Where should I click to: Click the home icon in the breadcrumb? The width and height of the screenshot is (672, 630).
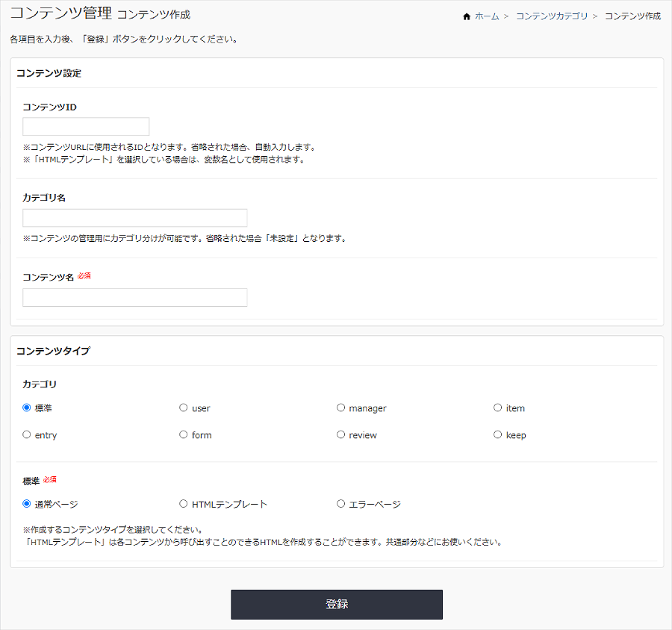(x=467, y=15)
